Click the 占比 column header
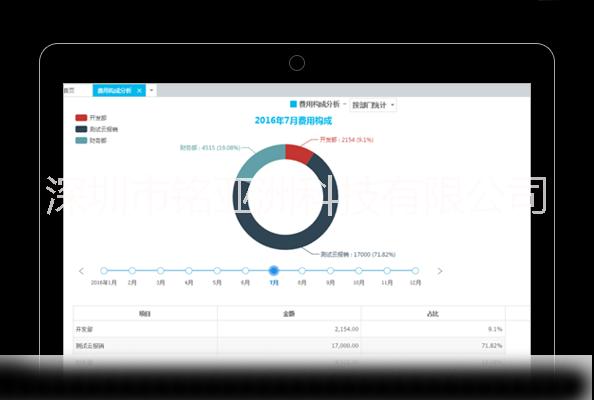 [433, 314]
